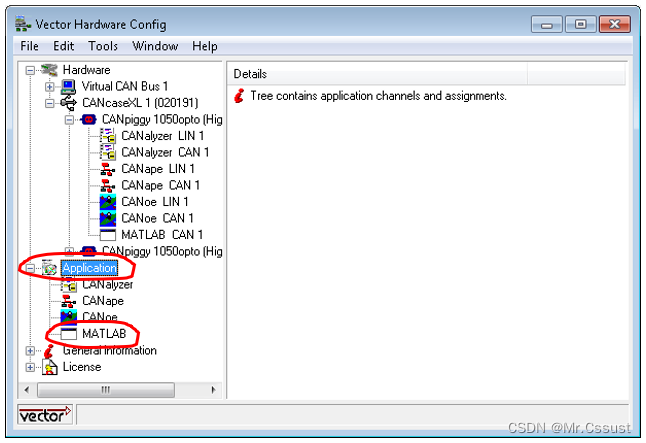Viewport: 646px width, 443px height.
Task: Click the CANalyzer LIN 1 icon
Action: pos(108,136)
